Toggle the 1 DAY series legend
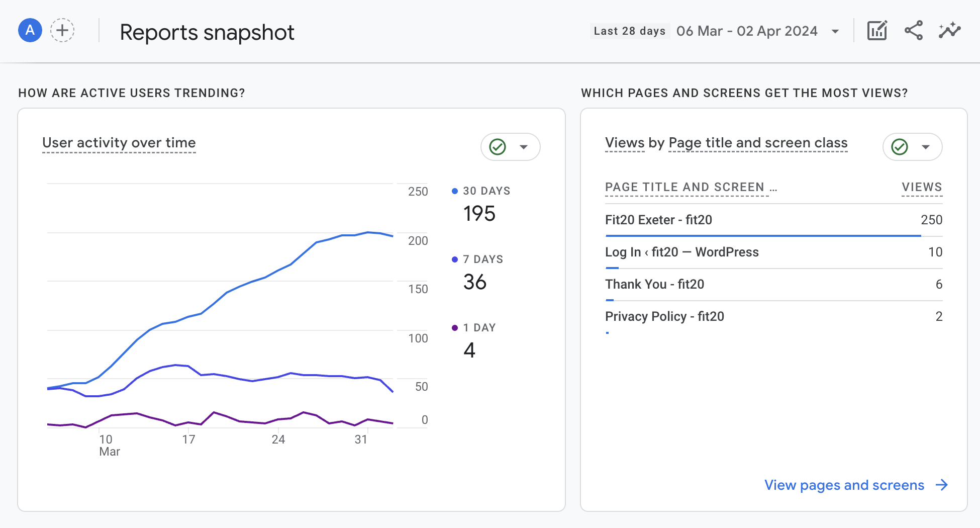 474,328
